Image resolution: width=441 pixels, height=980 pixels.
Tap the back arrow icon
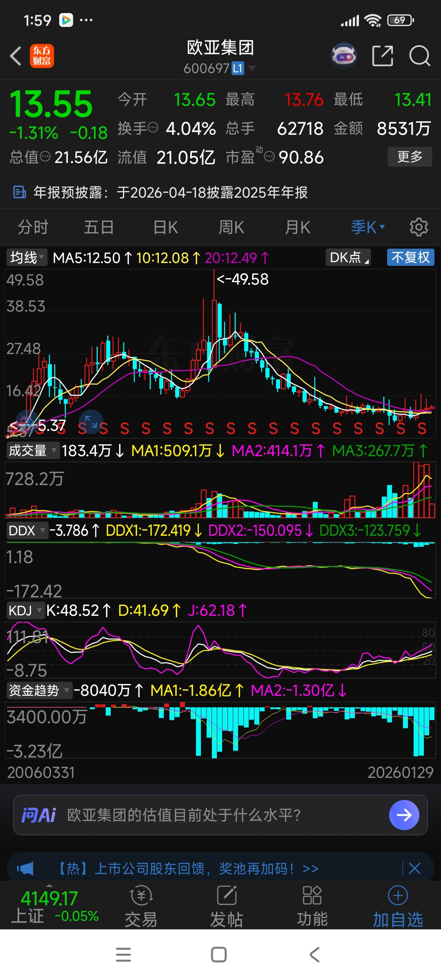pyautogui.click(x=16, y=56)
